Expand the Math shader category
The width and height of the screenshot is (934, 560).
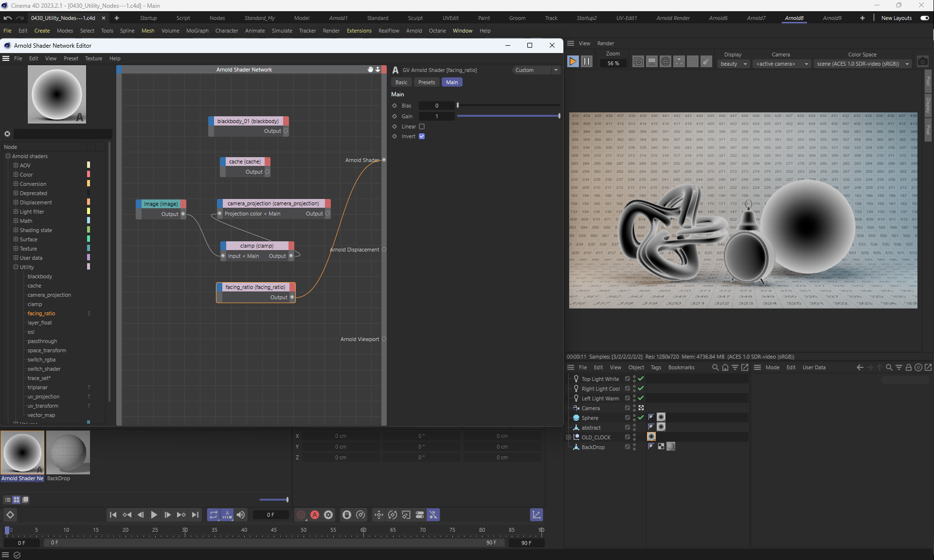point(16,221)
